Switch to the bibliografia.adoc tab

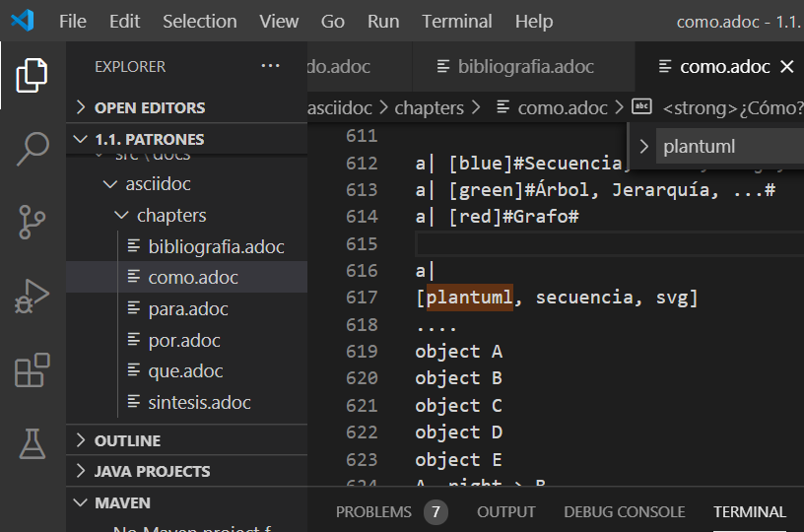pos(525,67)
